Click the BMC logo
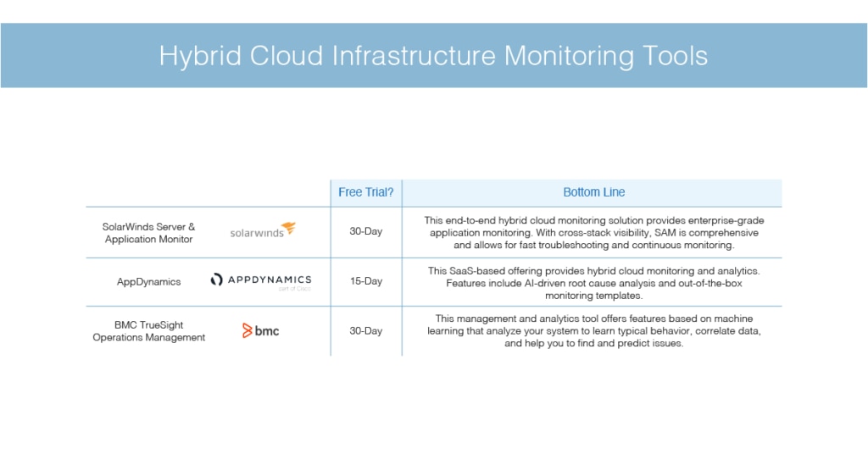868x454 pixels. click(x=261, y=330)
